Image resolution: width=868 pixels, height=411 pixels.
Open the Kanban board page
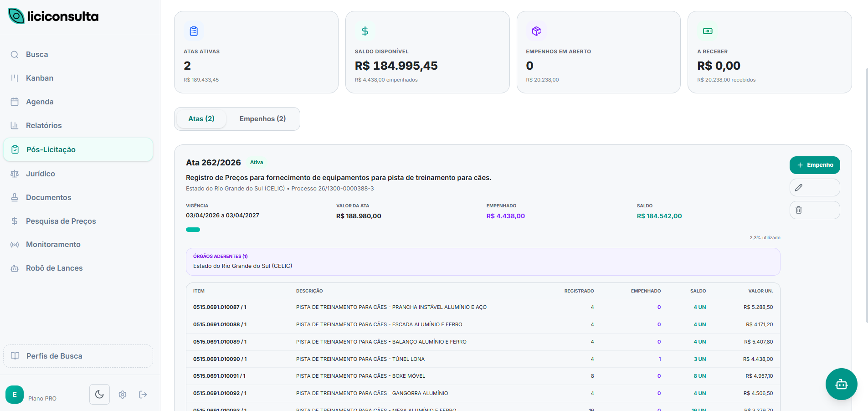[78, 78]
